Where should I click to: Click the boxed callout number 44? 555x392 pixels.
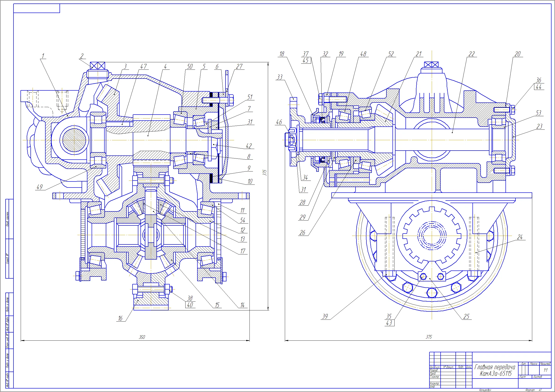point(539,87)
